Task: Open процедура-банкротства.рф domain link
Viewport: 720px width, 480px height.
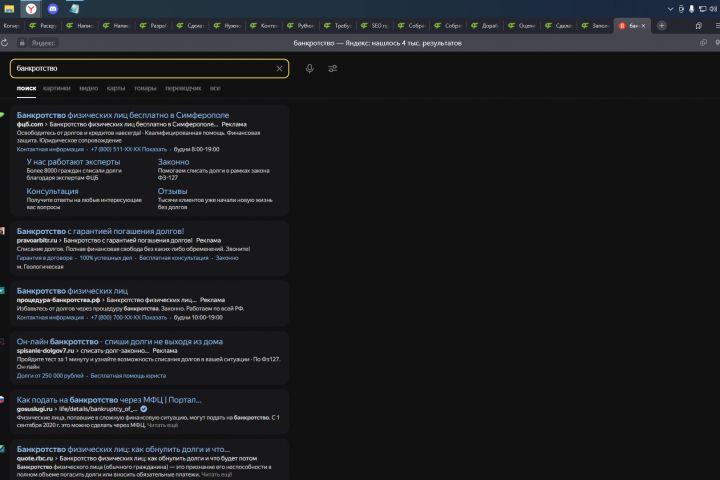Action: [x=58, y=300]
